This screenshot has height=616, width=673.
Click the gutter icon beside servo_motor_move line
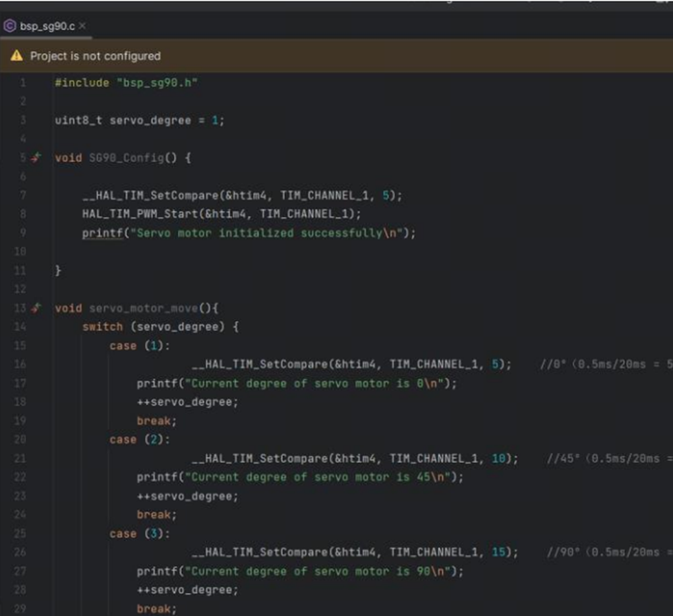click(36, 308)
